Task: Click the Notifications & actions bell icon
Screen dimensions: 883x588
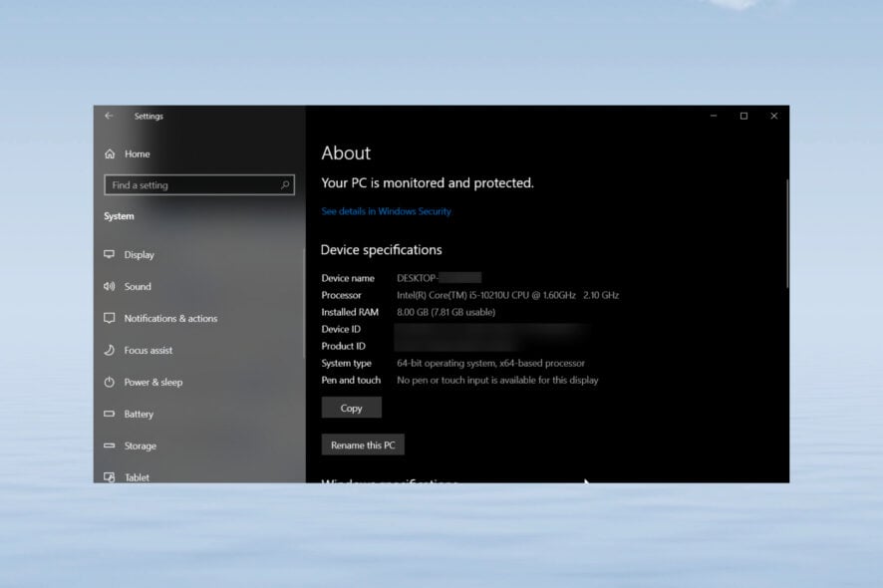Action: click(x=109, y=318)
